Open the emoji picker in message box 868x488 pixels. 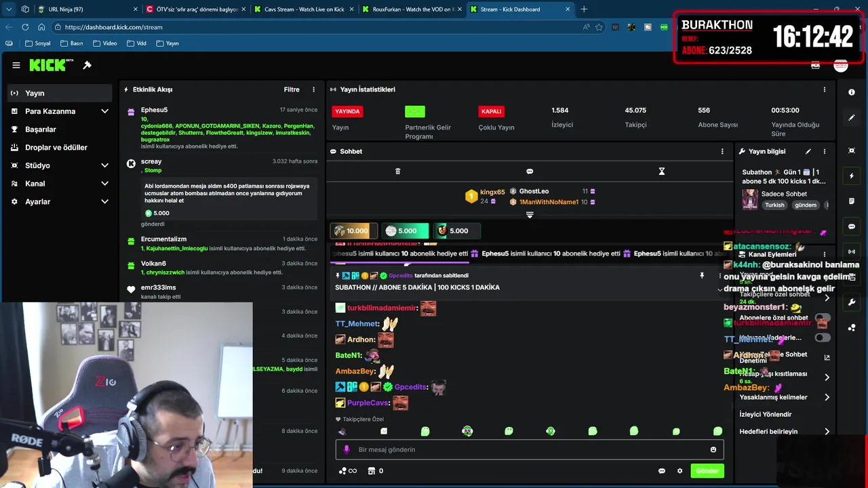coord(713,449)
